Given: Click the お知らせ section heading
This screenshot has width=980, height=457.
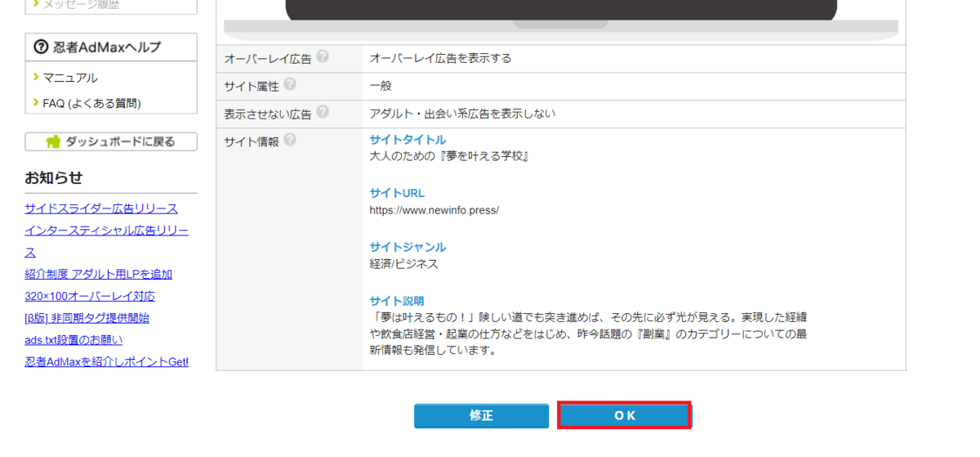Looking at the screenshot, I should pos(54,177).
